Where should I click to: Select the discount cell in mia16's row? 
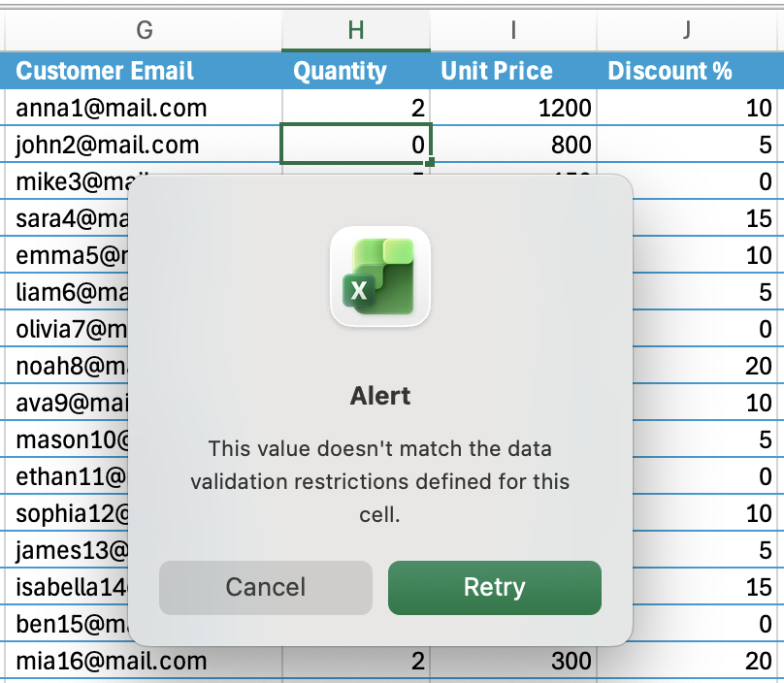point(687,661)
